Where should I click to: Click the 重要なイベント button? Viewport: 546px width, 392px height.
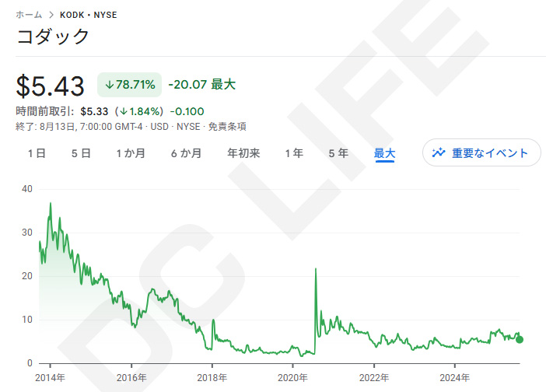click(x=481, y=152)
